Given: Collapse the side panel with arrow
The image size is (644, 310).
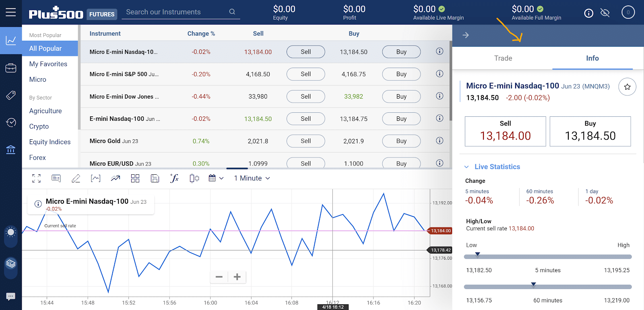Looking at the screenshot, I should point(466,35).
